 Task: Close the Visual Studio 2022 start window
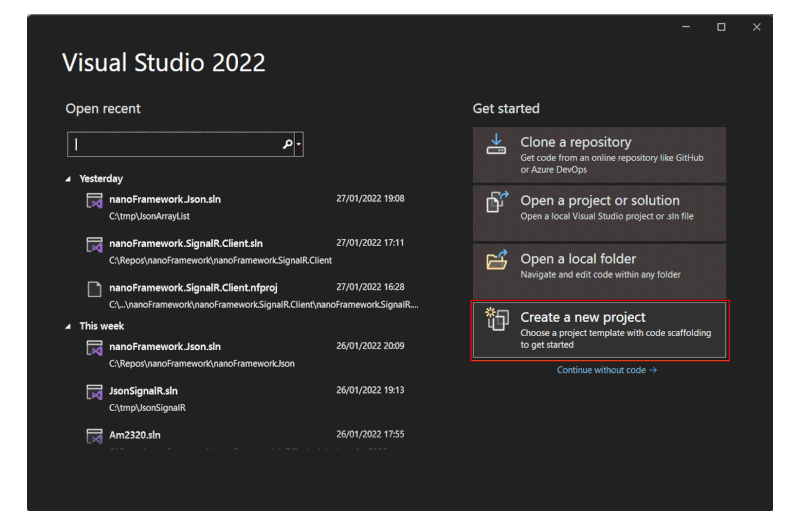[757, 27]
